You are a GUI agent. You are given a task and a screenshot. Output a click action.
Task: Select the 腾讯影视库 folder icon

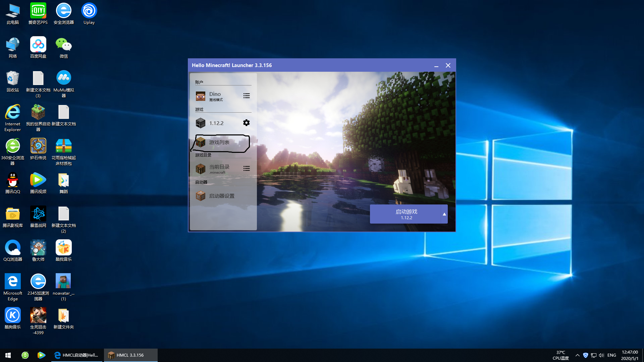(13, 217)
